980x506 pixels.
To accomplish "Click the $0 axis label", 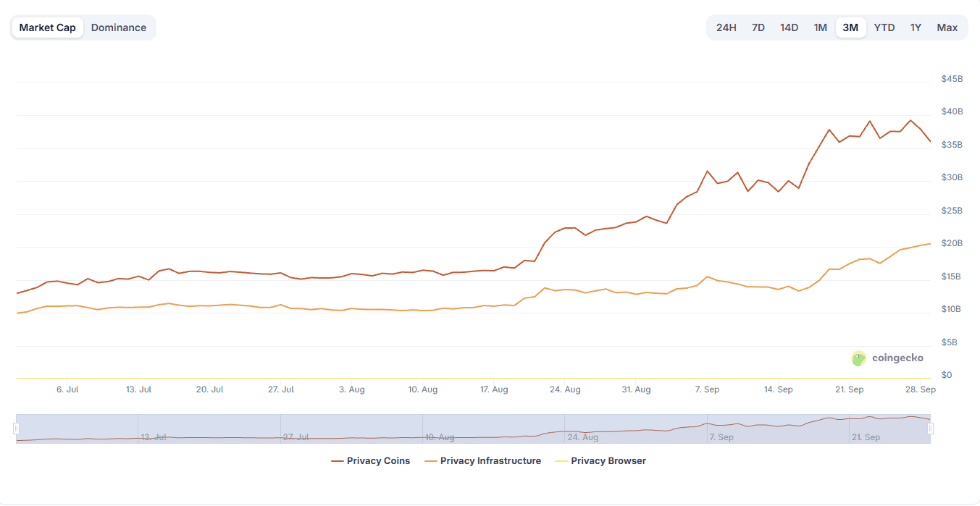I will click(946, 375).
